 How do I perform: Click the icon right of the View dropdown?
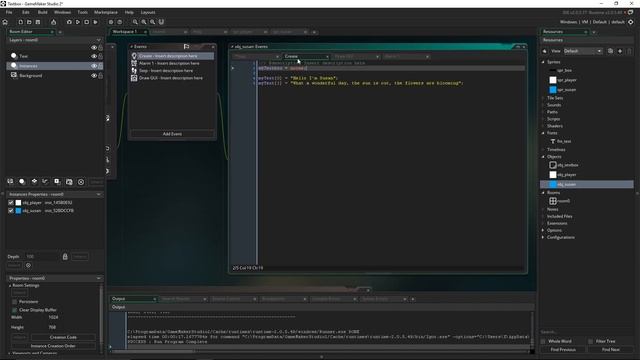[x=610, y=51]
